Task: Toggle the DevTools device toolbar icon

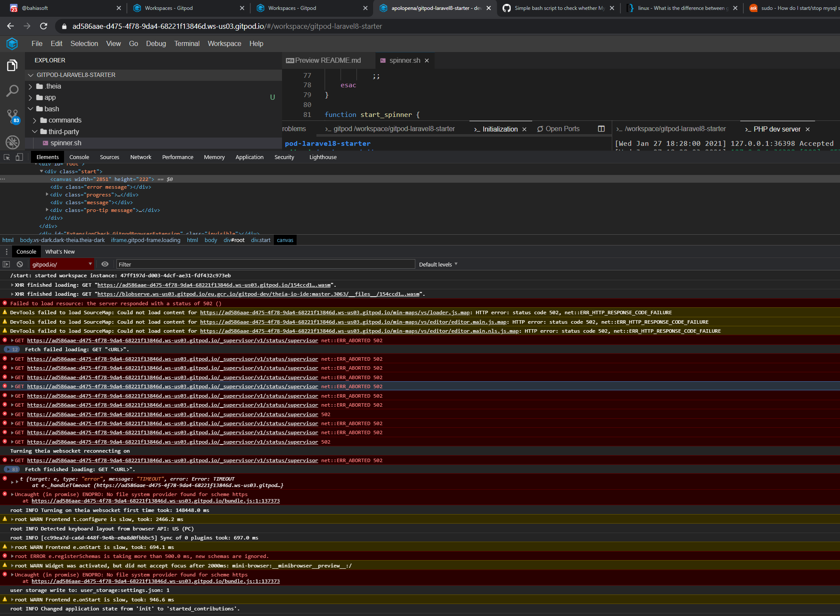Action: 19,157
